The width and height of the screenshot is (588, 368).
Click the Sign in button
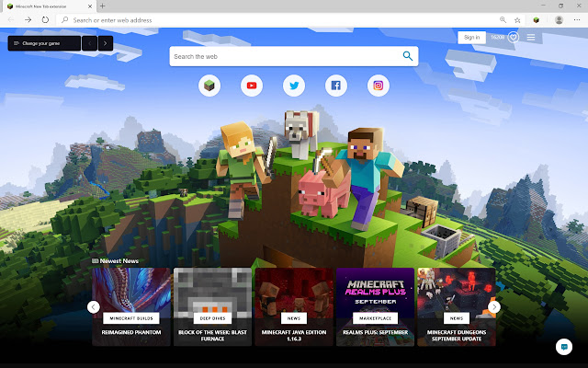[x=471, y=37]
